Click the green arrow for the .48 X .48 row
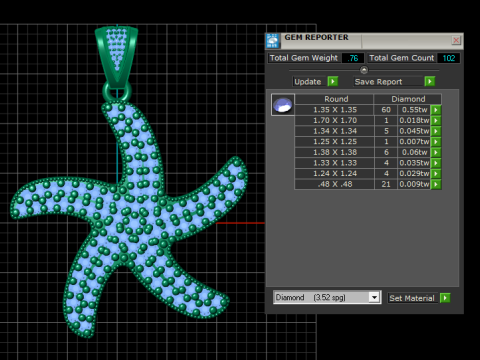The image size is (480, 360). tap(436, 184)
